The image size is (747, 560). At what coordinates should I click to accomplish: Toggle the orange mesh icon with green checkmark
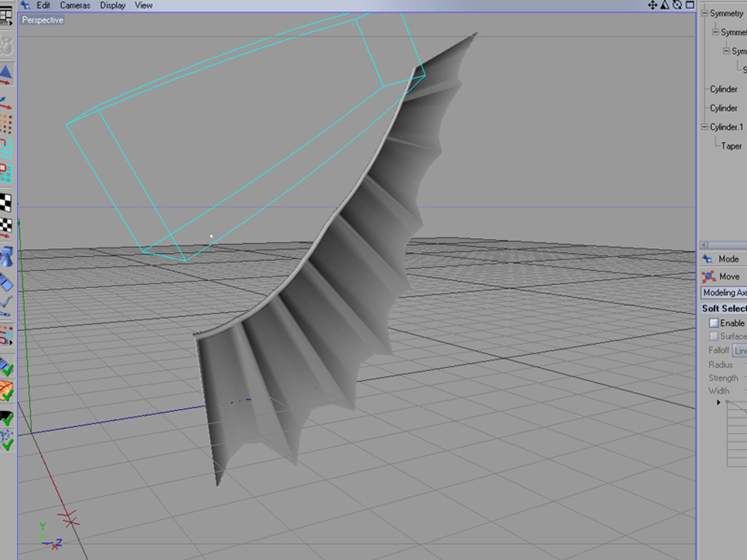pyautogui.click(x=6, y=390)
